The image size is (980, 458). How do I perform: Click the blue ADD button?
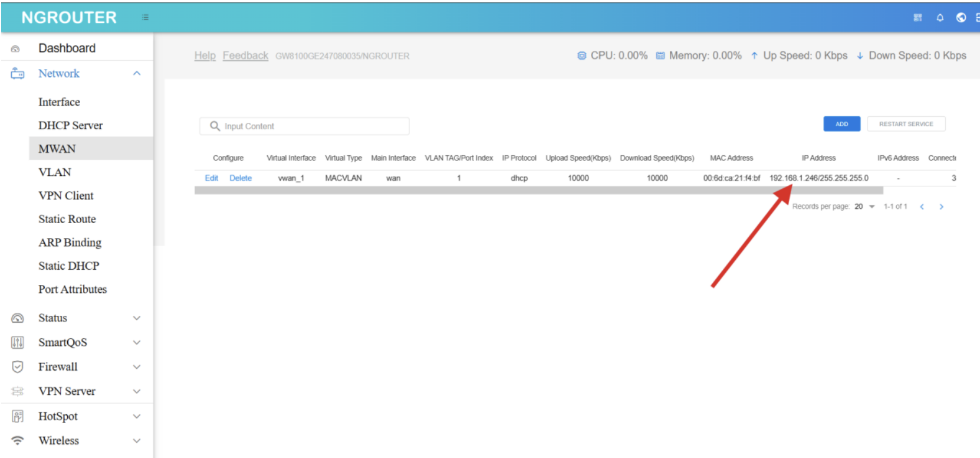tap(841, 124)
